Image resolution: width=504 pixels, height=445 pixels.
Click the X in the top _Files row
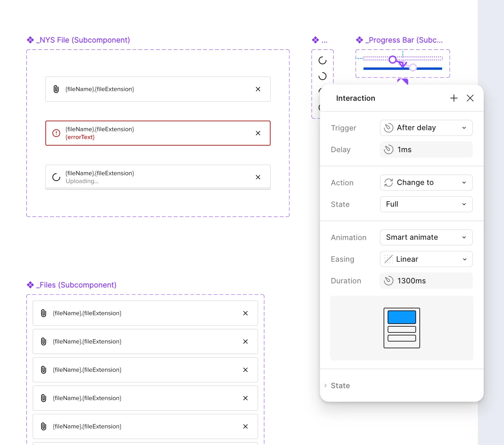(x=246, y=313)
